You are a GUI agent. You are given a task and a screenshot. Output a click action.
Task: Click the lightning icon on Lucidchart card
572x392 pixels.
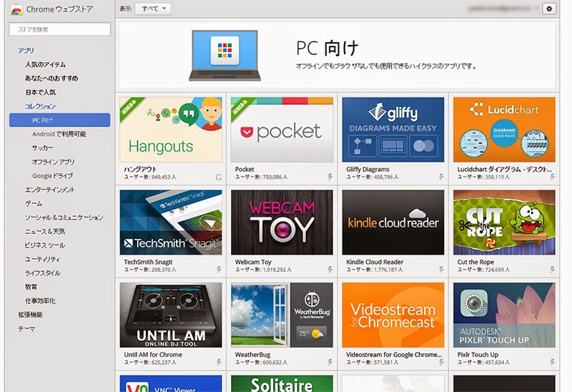(553, 177)
